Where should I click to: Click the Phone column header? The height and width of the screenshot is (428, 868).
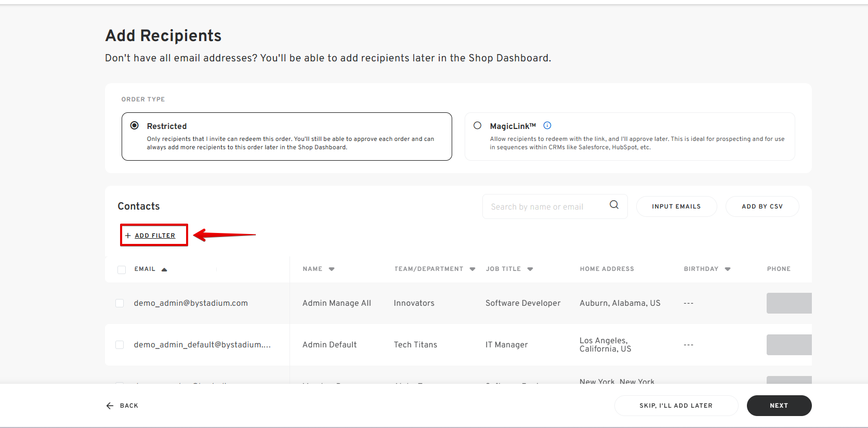tap(779, 269)
